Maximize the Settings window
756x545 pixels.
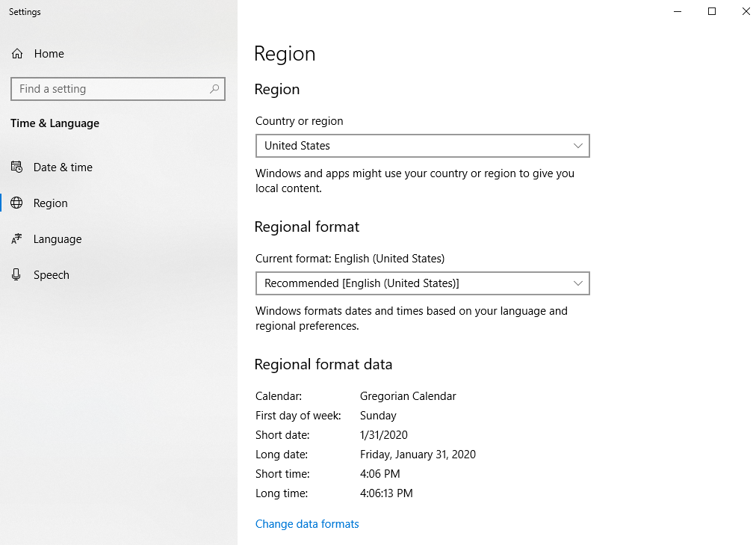[712, 11]
